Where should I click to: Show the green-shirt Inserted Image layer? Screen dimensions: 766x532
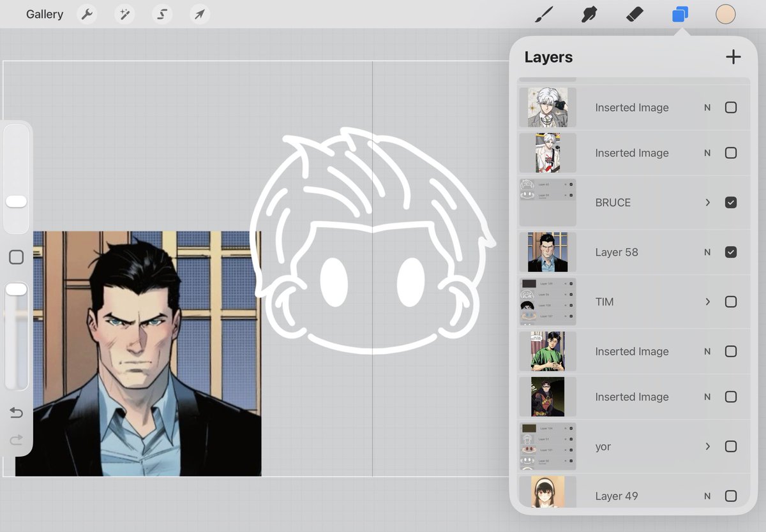coord(731,351)
